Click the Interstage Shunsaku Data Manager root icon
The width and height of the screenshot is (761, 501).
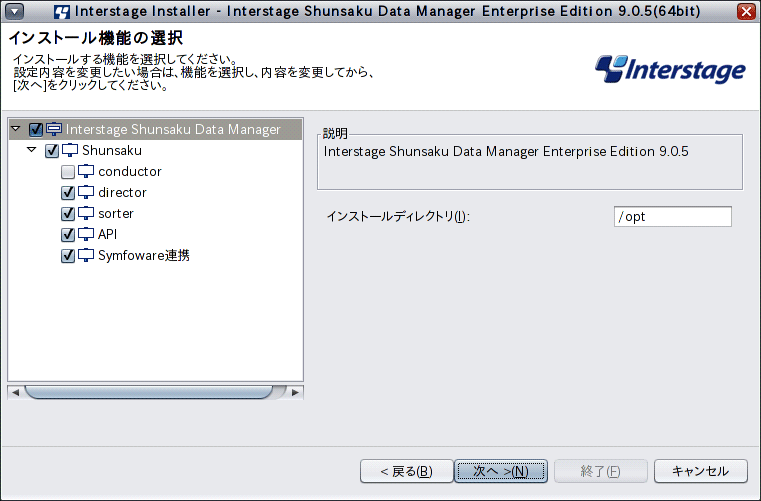(54, 129)
